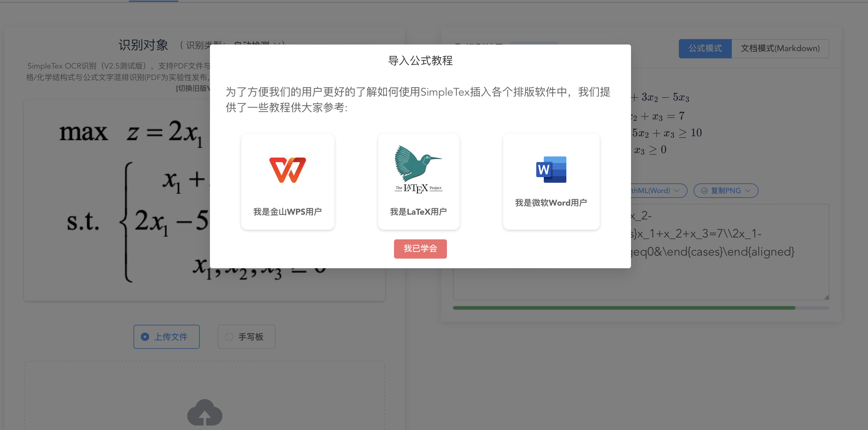
Task: Click the 我是金山WPS用户 card label
Action: [288, 212]
